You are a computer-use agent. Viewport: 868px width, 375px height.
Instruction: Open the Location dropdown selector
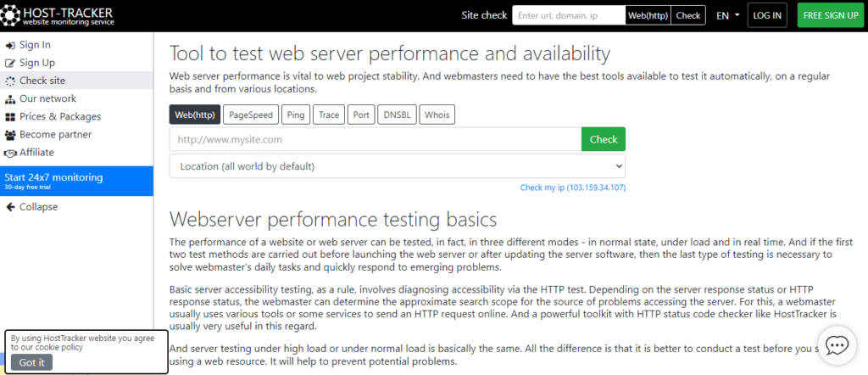click(397, 166)
